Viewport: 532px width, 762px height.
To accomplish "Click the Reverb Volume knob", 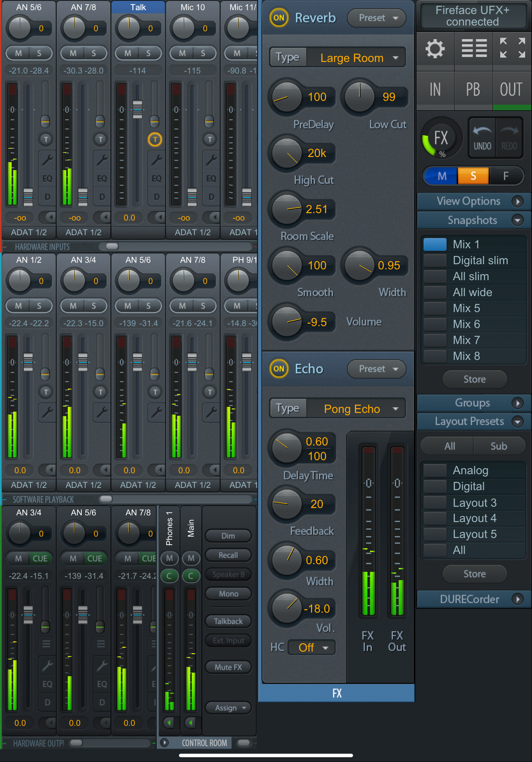I will click(286, 322).
